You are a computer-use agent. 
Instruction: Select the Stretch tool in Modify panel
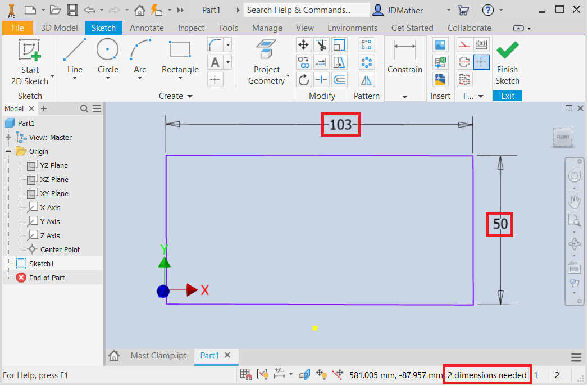[339, 62]
